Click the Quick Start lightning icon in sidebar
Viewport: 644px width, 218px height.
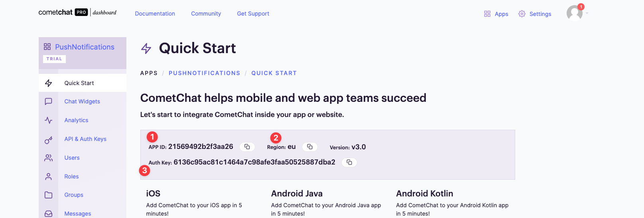coord(49,83)
